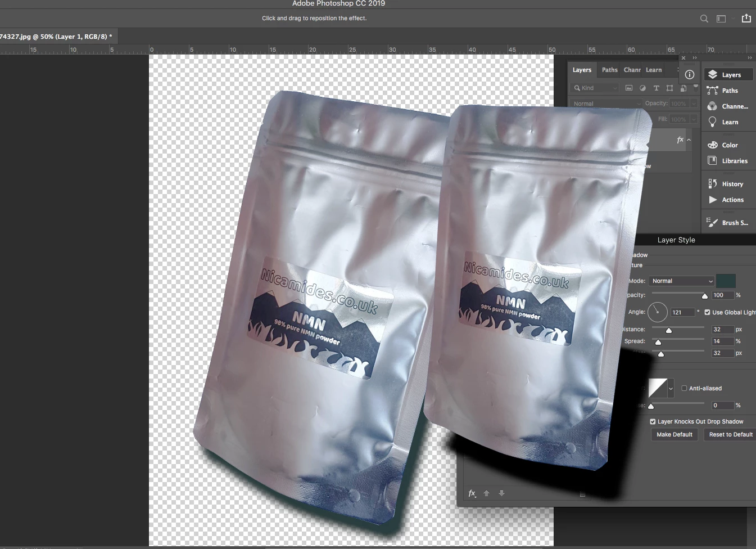Collapse the layer effects list chevron
This screenshot has height=549, width=756.
[689, 140]
